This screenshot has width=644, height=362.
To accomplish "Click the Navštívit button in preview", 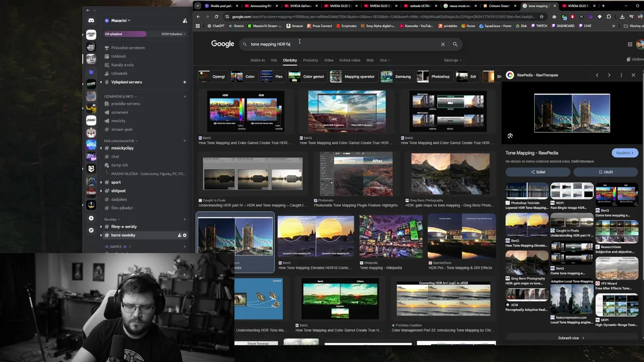I will 625,153.
